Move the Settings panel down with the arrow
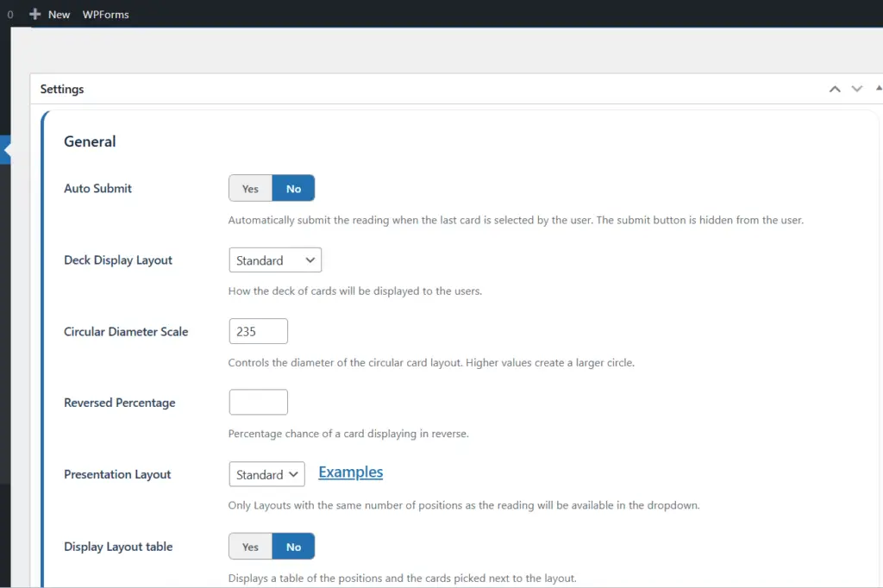Viewport: 883px width, 588px height. 856,89
